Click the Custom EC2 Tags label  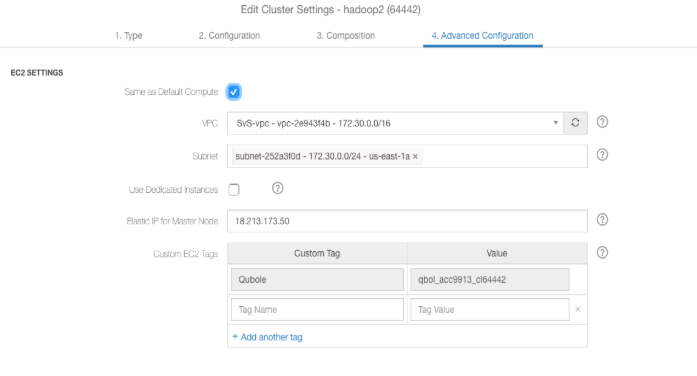[186, 254]
